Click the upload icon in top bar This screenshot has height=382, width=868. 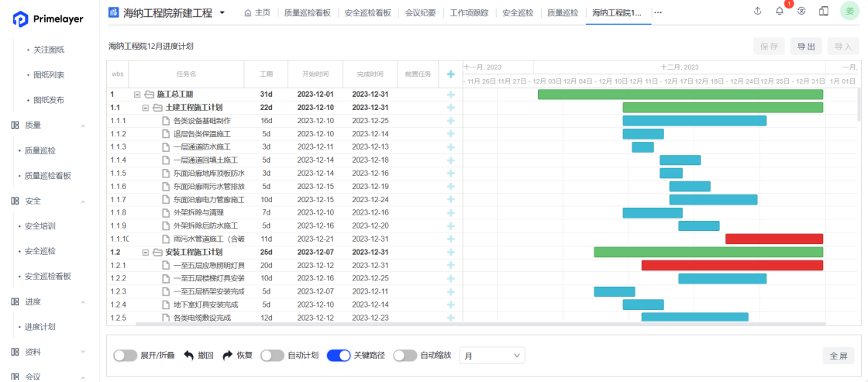(757, 12)
